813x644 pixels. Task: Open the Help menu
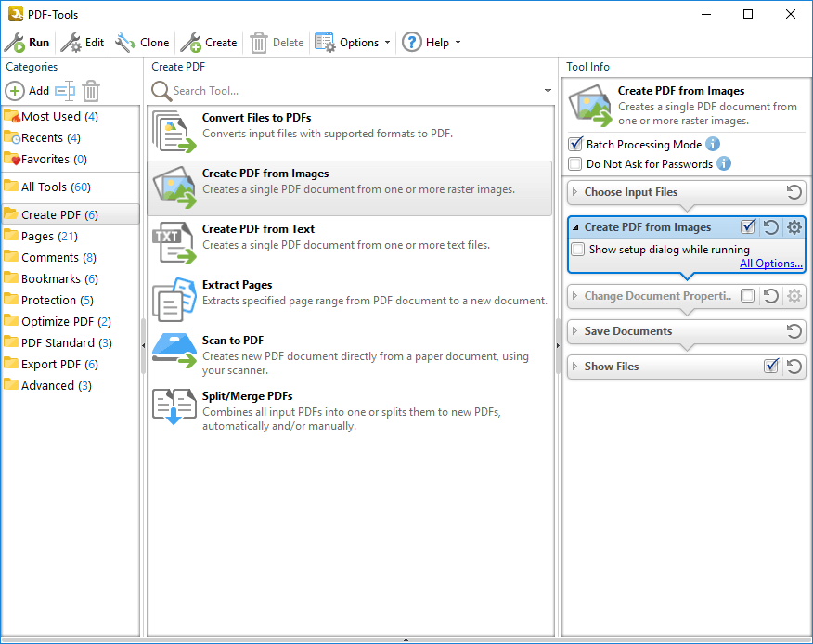pyautogui.click(x=431, y=43)
